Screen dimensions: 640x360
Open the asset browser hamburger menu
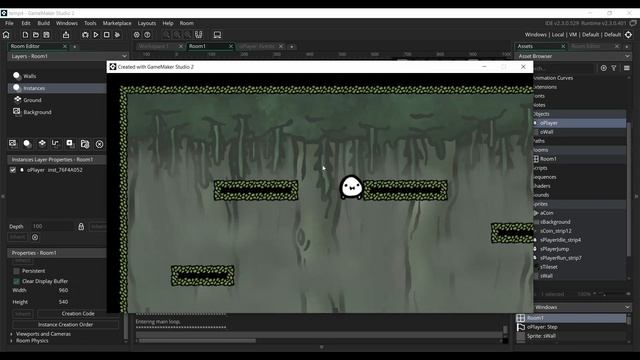point(627,68)
